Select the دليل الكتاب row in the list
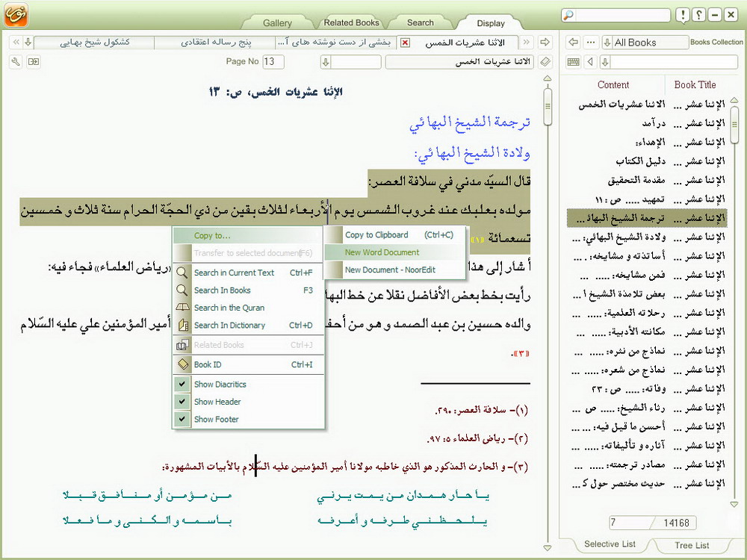Image resolution: width=747 pixels, height=560 pixels. click(x=647, y=161)
